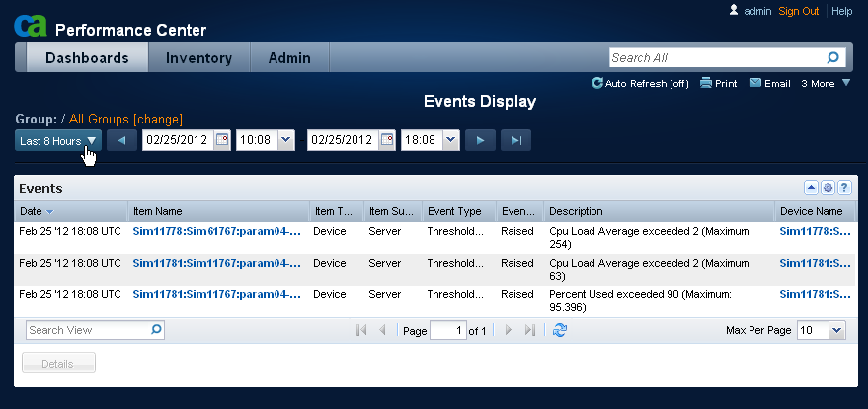Toggle Auto Refresh setting
Image resolution: width=868 pixels, height=409 pixels.
(639, 84)
